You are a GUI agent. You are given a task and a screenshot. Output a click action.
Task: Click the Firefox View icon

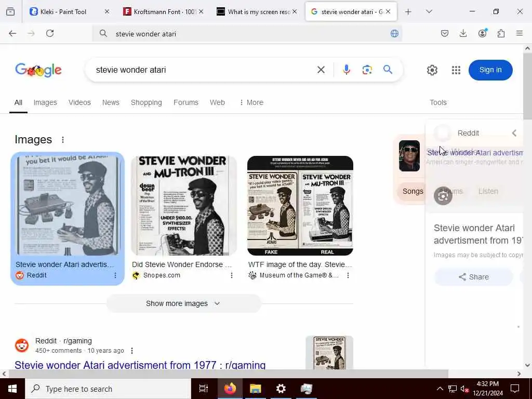tap(10, 12)
